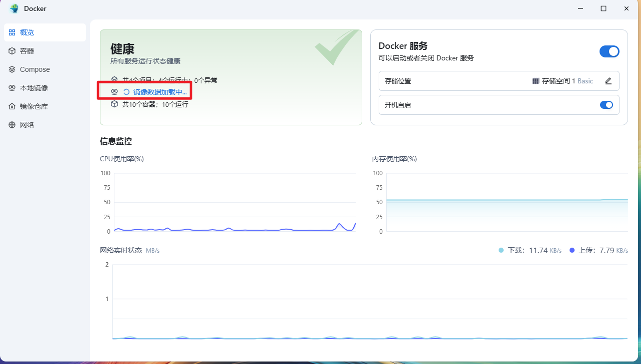This screenshot has width=641, height=364.
Task: Open 本地镜像 local images page
Action: [x=44, y=88]
